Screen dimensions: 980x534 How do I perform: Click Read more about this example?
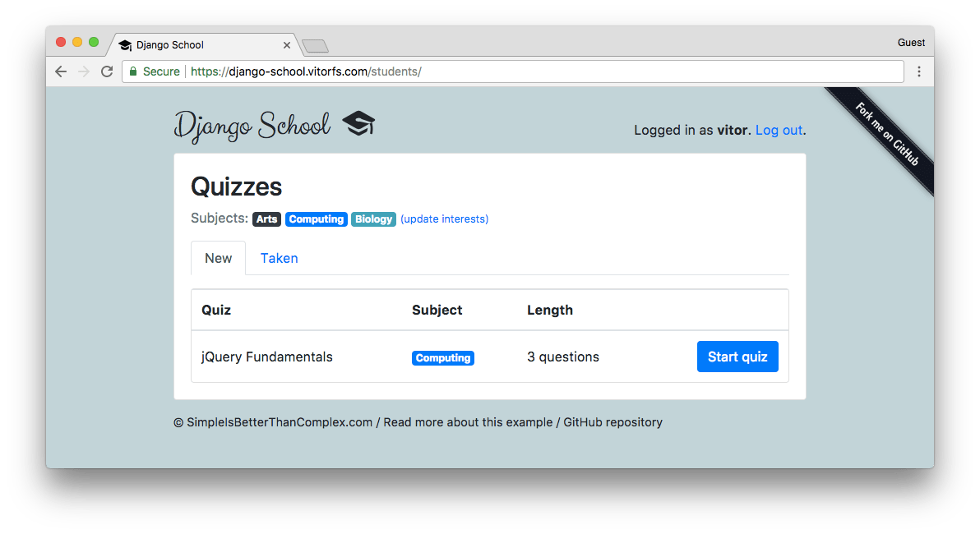(468, 422)
